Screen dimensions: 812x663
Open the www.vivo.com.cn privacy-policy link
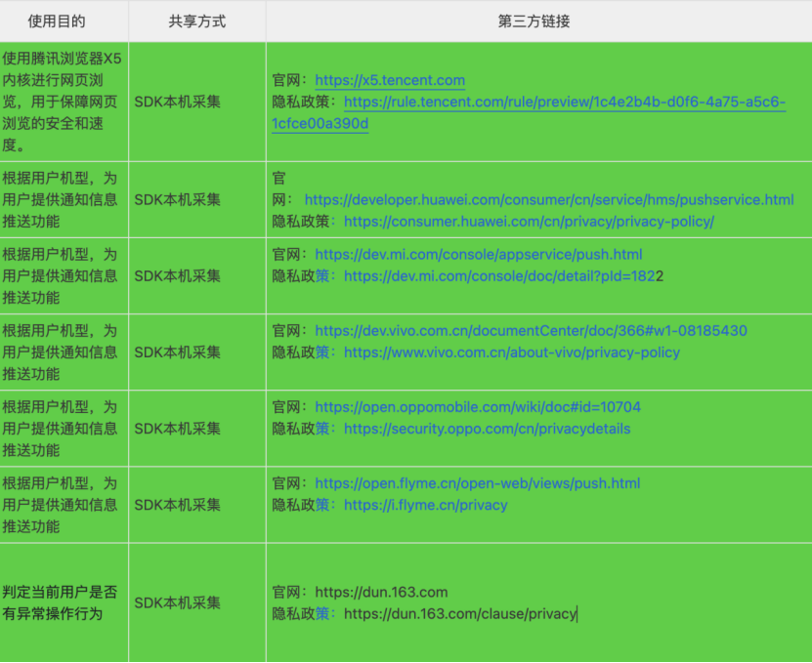point(512,352)
